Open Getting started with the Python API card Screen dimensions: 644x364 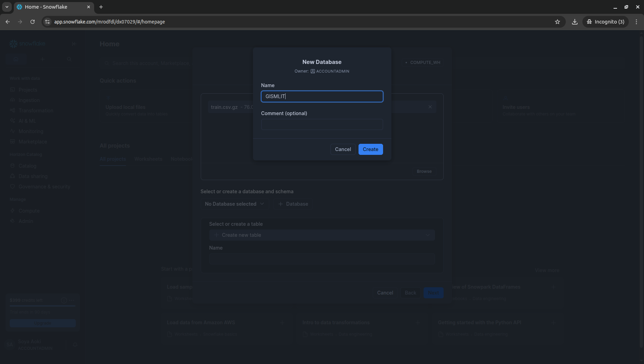tap(498, 328)
